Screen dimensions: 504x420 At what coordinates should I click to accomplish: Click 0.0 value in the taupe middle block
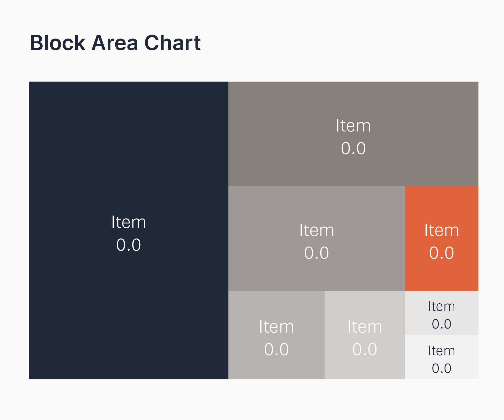[x=317, y=253]
